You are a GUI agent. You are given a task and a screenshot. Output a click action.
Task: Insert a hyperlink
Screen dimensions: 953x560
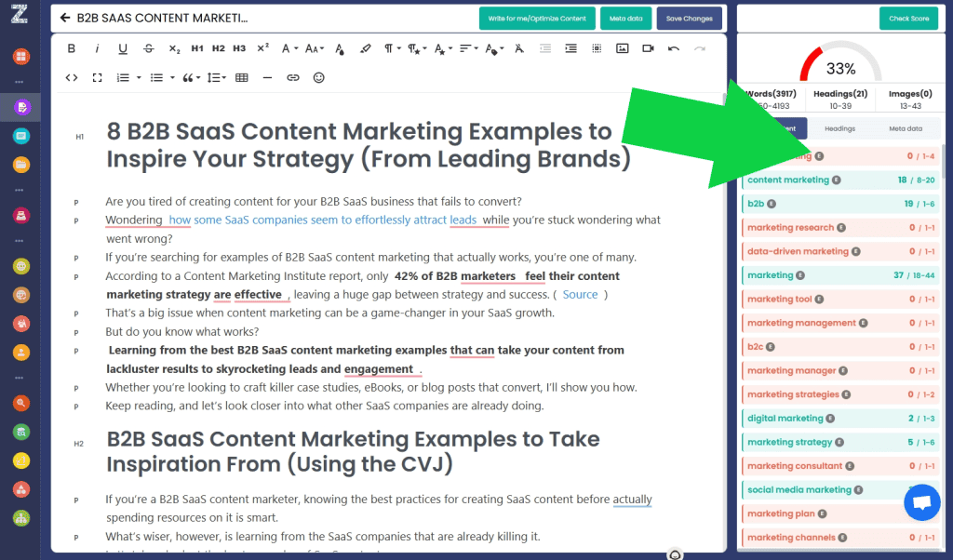[x=293, y=78]
